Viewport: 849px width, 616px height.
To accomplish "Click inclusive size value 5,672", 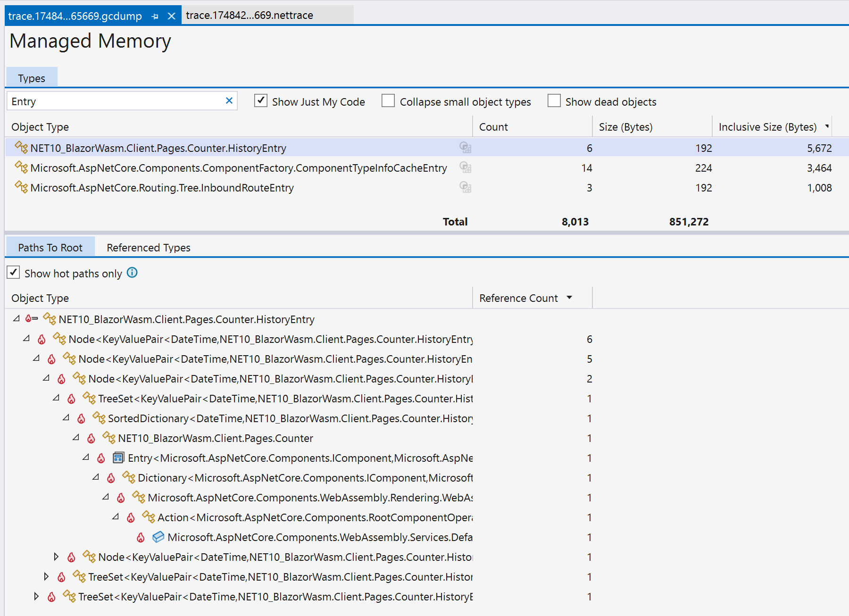I will pos(819,148).
